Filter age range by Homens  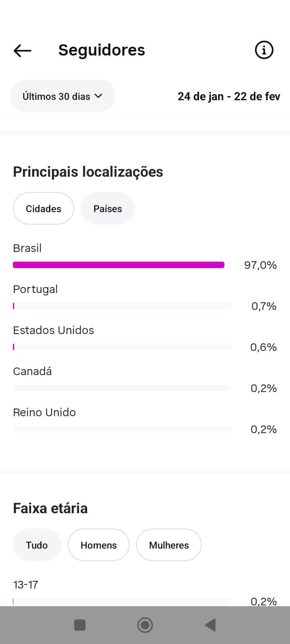click(x=99, y=545)
